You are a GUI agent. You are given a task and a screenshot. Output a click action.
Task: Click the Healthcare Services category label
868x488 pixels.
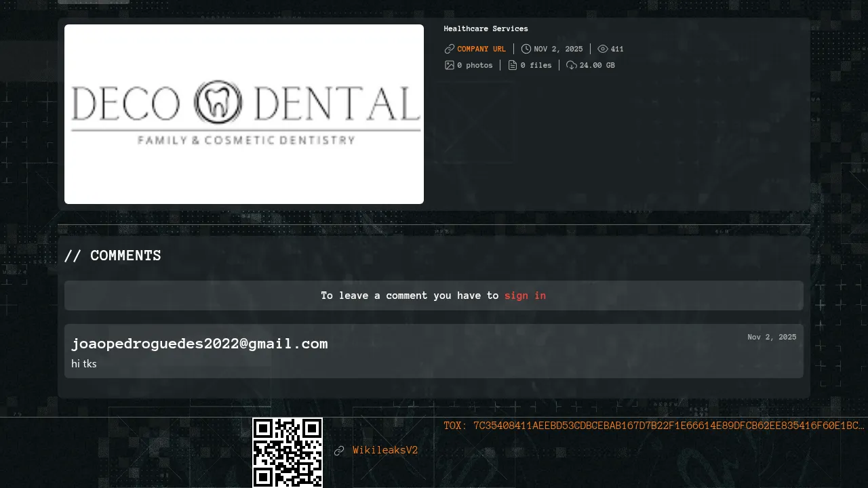click(486, 28)
